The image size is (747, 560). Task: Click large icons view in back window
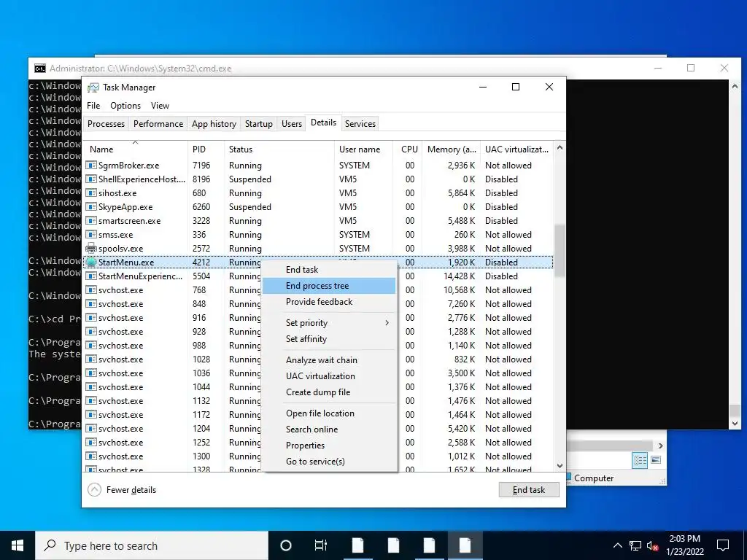656,460
